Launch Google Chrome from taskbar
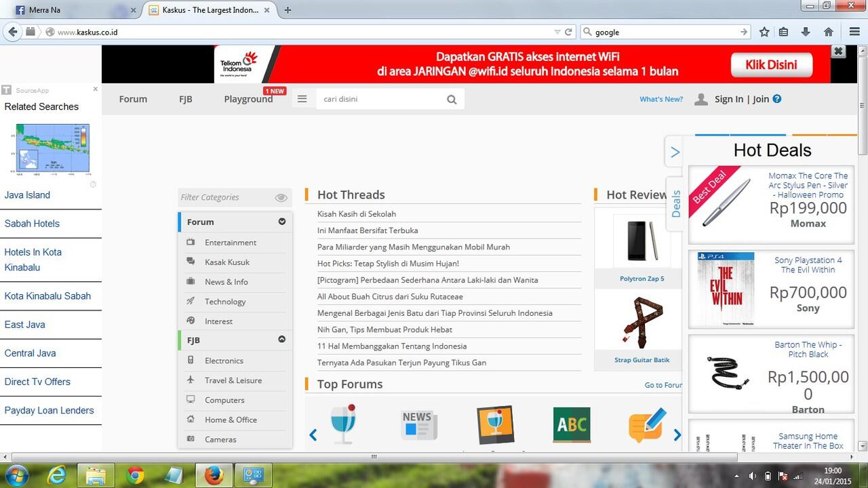Screen dimensions: 868x488 [135, 475]
